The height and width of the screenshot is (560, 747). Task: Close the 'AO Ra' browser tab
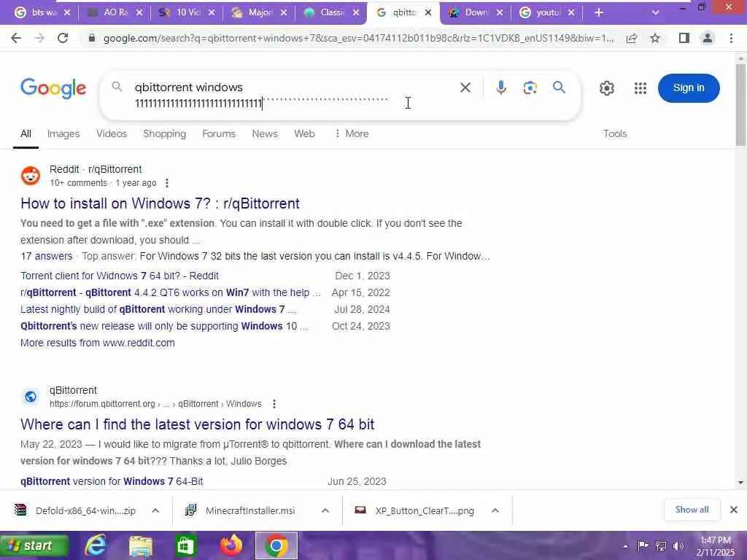point(139,13)
